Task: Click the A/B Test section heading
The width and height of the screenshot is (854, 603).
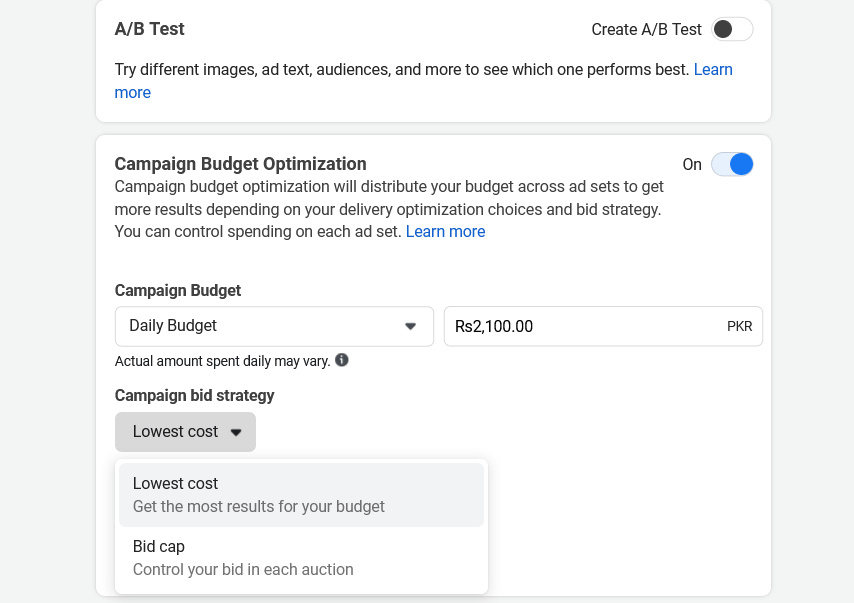Action: tap(150, 29)
